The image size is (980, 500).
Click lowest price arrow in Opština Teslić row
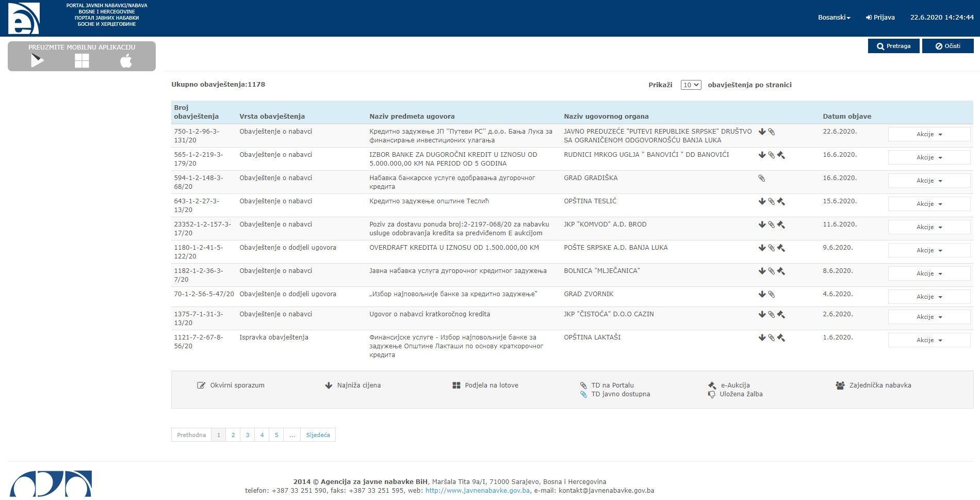pos(762,201)
